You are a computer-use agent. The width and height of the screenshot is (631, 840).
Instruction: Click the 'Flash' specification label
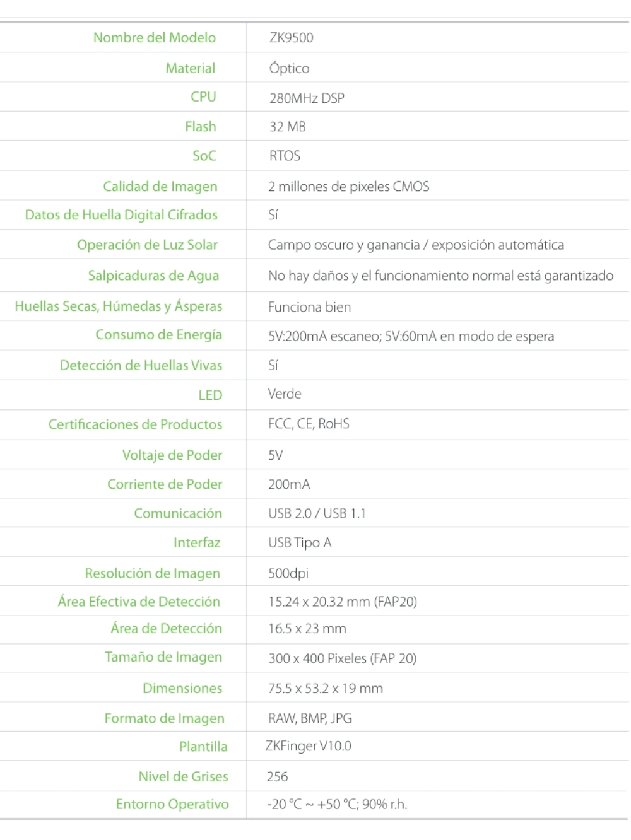tap(200, 127)
